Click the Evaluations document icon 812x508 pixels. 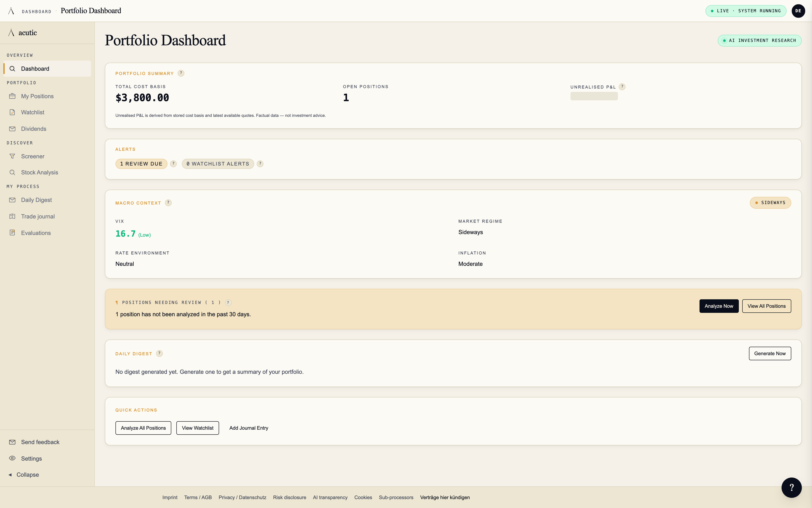pos(12,232)
